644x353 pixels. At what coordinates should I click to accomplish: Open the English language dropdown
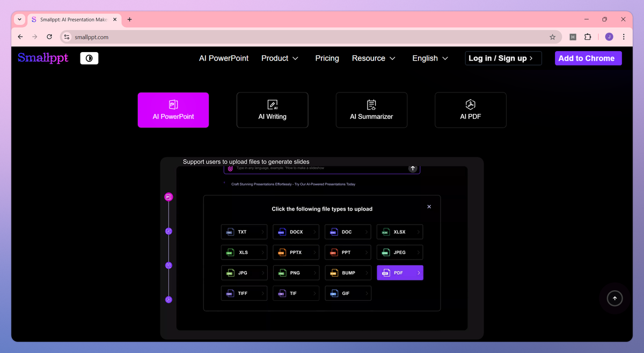tap(430, 58)
